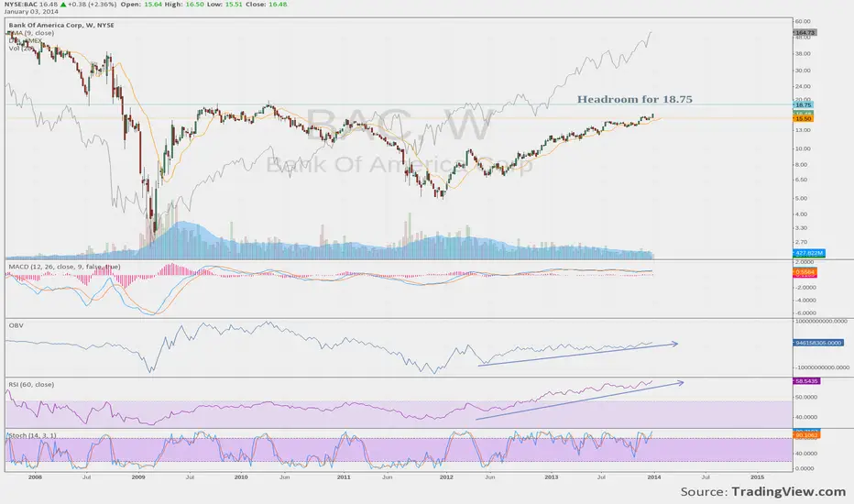Image resolution: width=854 pixels, height=504 pixels.
Task: Click the 60.00 price axis label
Action: (x=803, y=21)
